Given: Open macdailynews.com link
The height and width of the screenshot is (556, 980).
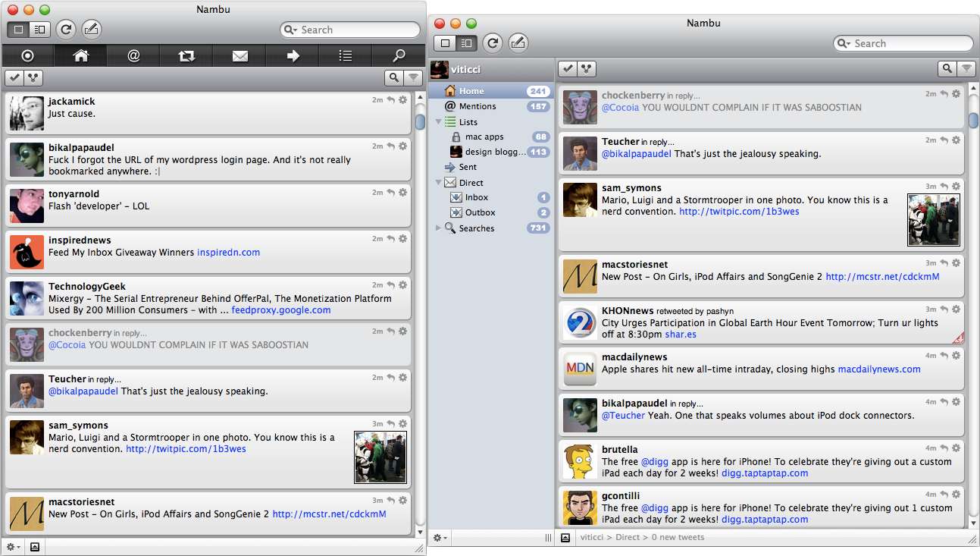Looking at the screenshot, I should tap(879, 369).
